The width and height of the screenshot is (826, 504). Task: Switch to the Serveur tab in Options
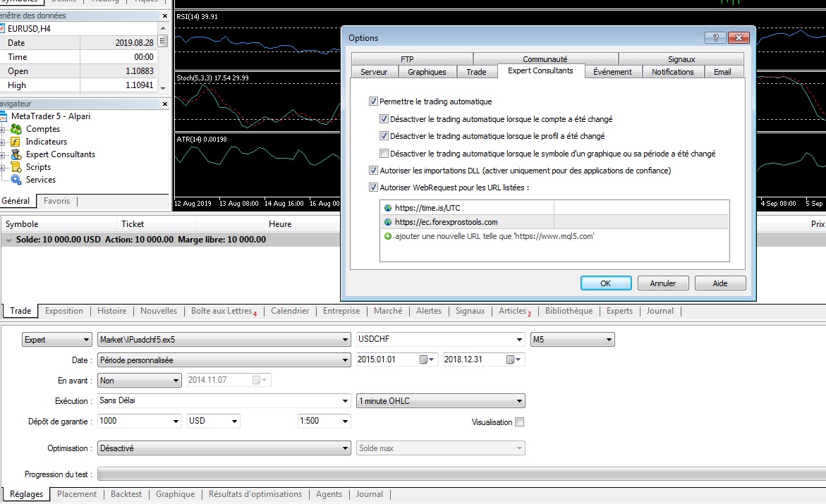click(374, 72)
